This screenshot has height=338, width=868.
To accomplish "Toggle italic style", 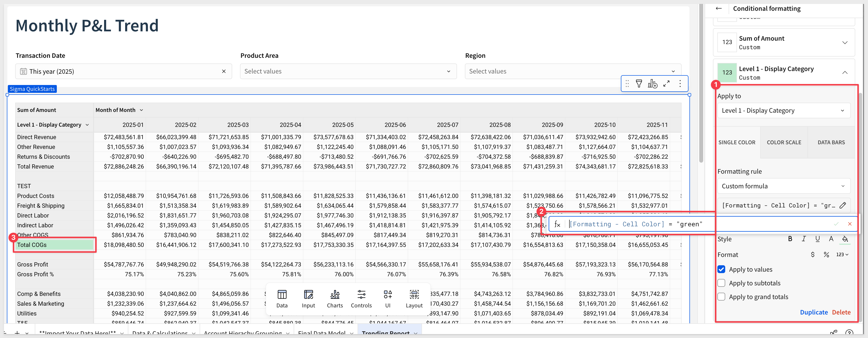I will click(804, 239).
